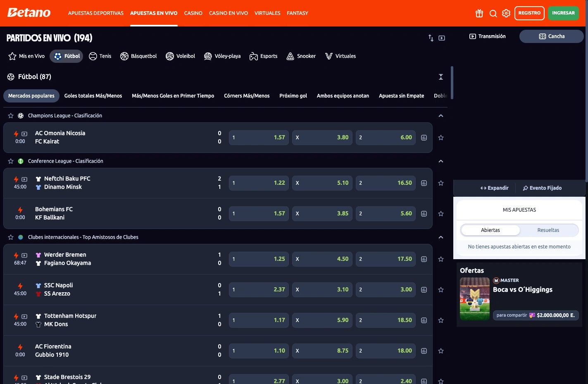Image resolution: width=588 pixels, height=384 pixels.
Task: Click the sort order arrows icon
Action: click(x=431, y=38)
